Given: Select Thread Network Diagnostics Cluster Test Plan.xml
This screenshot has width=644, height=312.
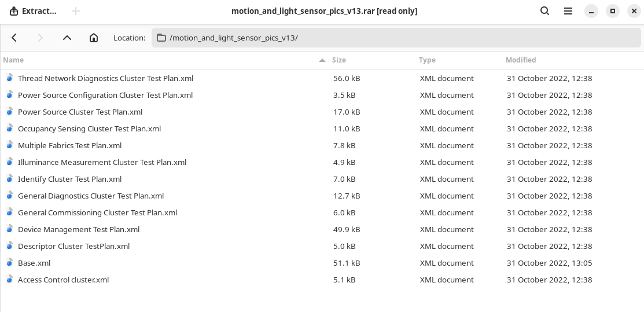Looking at the screenshot, I should click(x=105, y=78).
